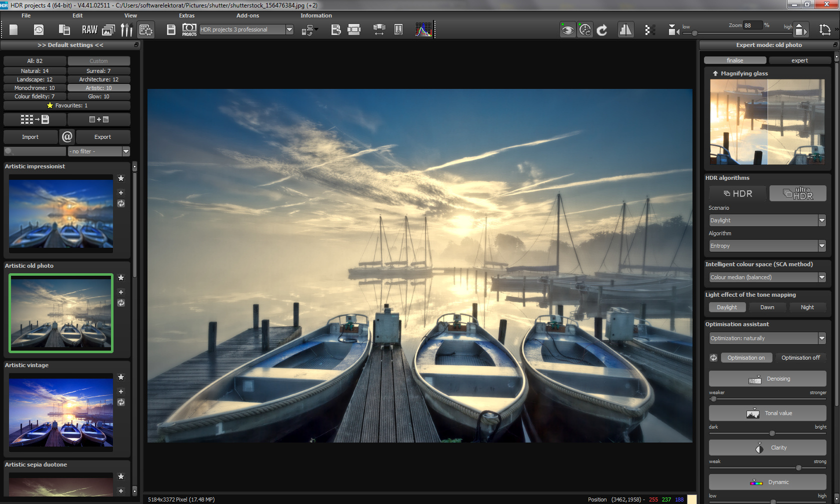Open the Add-ons menu
Image resolution: width=840 pixels, height=504 pixels.
pos(248,15)
